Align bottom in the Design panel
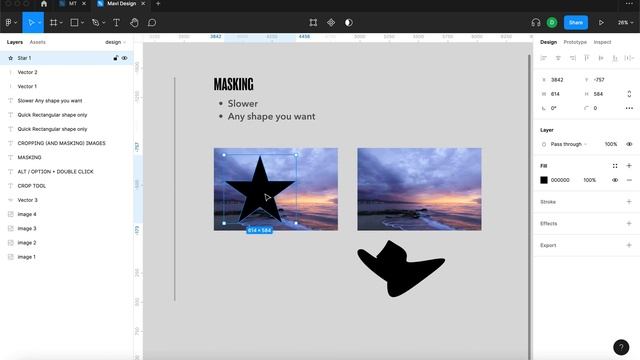 [x=615, y=58]
